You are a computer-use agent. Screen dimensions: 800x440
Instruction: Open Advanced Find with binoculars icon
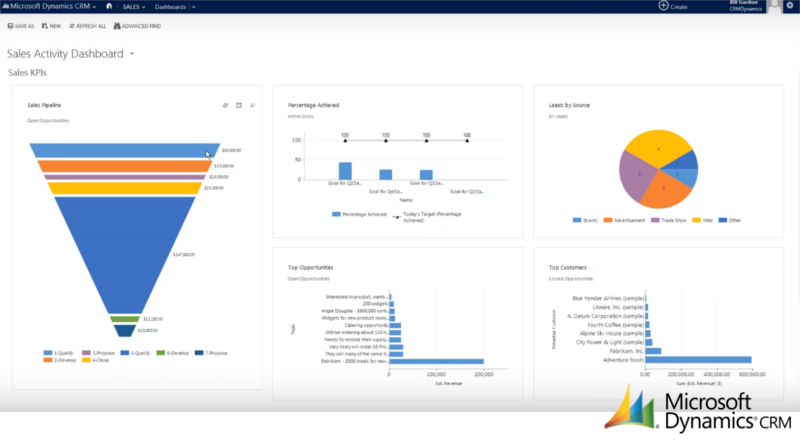118,25
